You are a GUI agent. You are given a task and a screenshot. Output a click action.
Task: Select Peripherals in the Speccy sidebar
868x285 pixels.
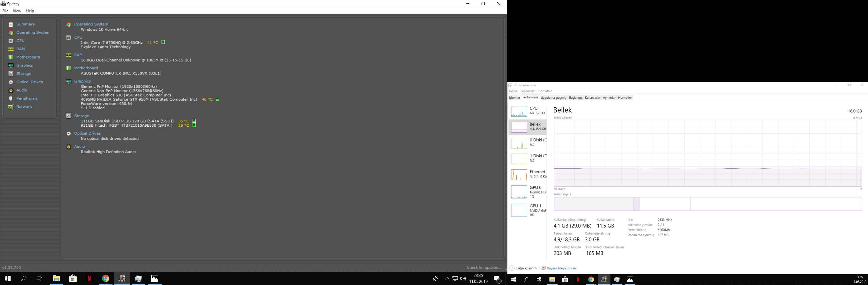tap(27, 98)
